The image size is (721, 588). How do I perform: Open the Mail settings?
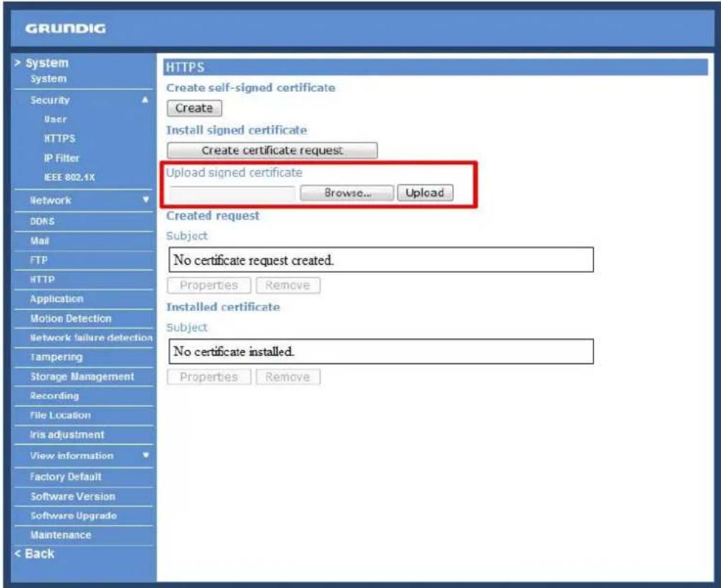tap(39, 241)
